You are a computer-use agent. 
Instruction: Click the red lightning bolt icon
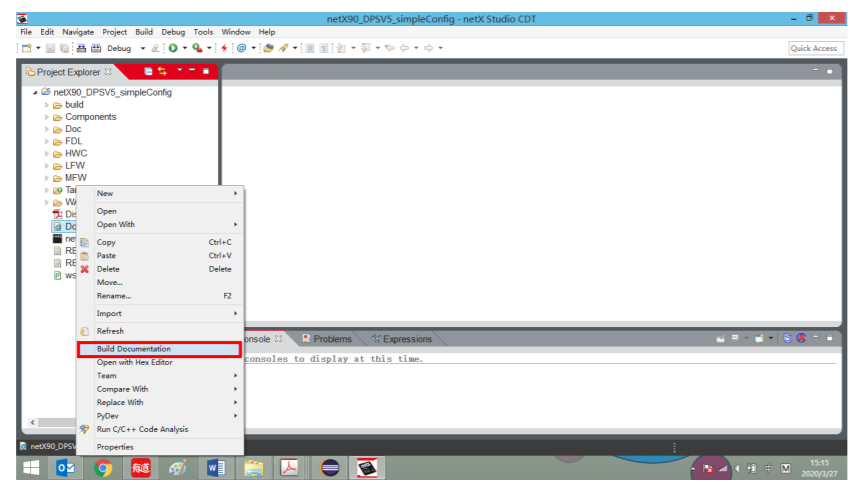tap(224, 48)
